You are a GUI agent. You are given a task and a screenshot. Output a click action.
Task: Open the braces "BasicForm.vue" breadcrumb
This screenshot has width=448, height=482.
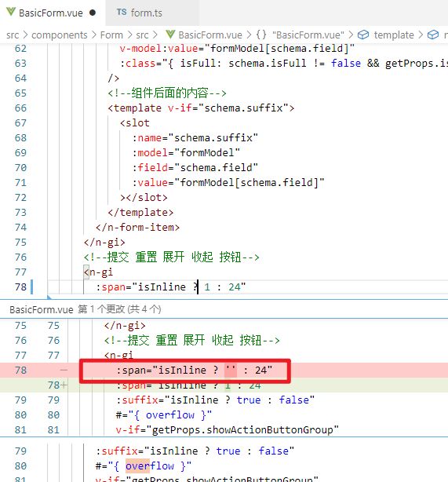coord(308,35)
